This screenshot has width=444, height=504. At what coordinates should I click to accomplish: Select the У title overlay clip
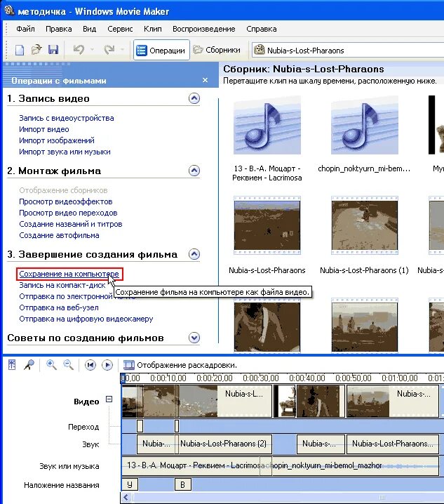(130, 484)
